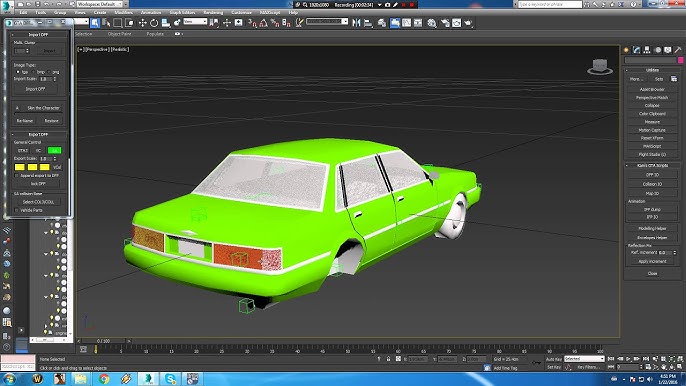Enable the Vehicle Parts checkbox
The image size is (686, 386).
(17, 210)
